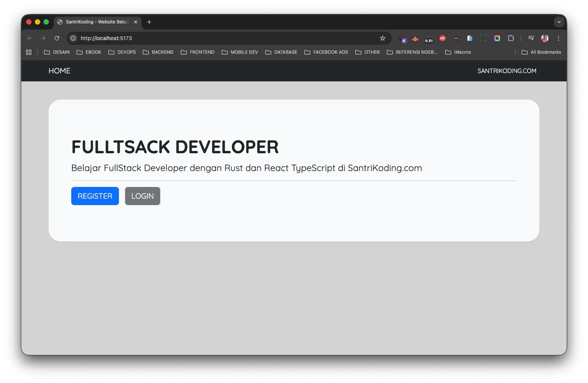Open the media control playlist icon
588x383 pixels.
click(531, 38)
